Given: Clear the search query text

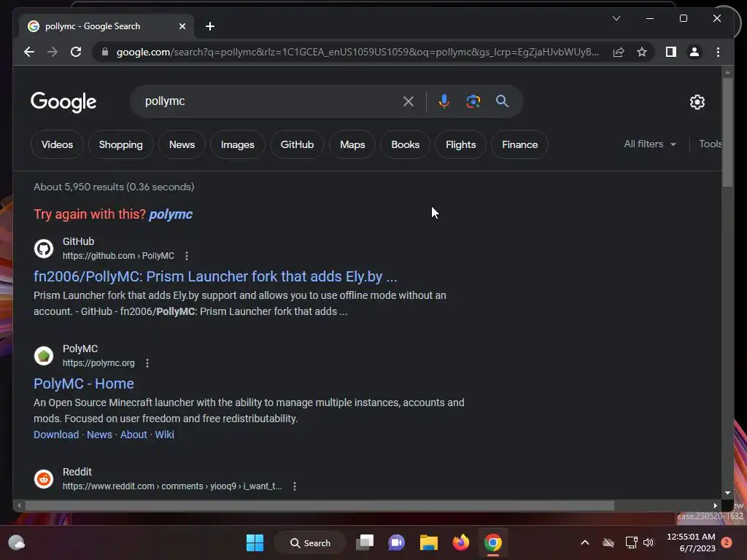Looking at the screenshot, I should 409,101.
